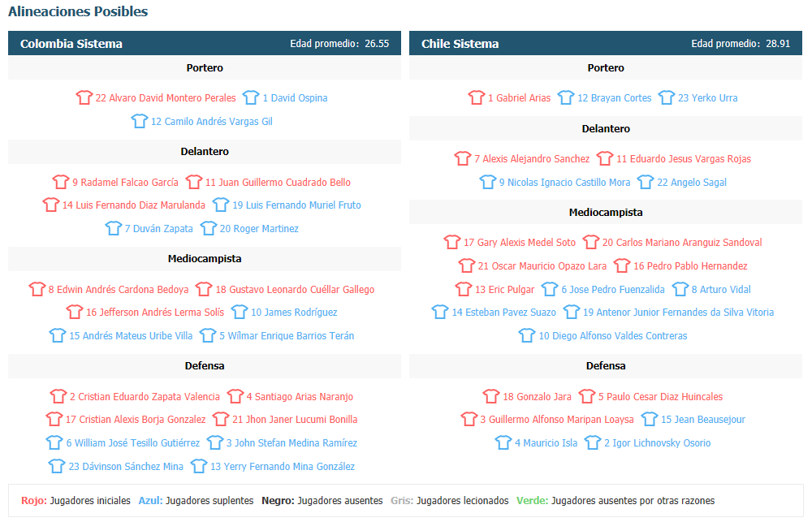Click Chile's Edad promedio 28.91 value
The image size is (812, 522).
(x=778, y=44)
